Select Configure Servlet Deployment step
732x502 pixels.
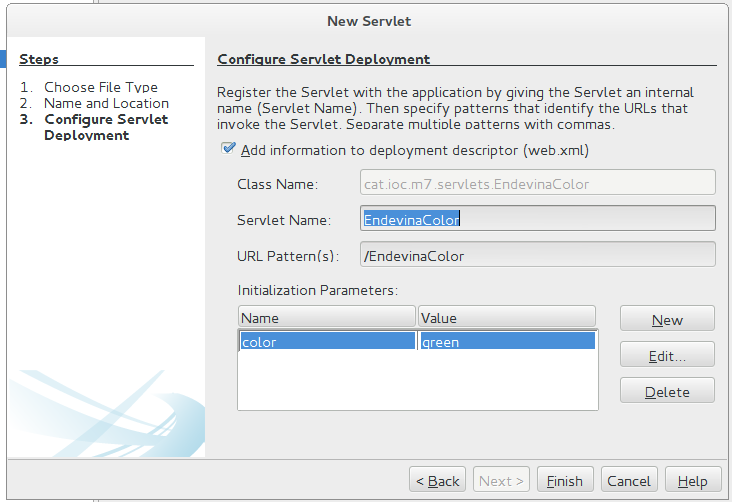pos(106,127)
